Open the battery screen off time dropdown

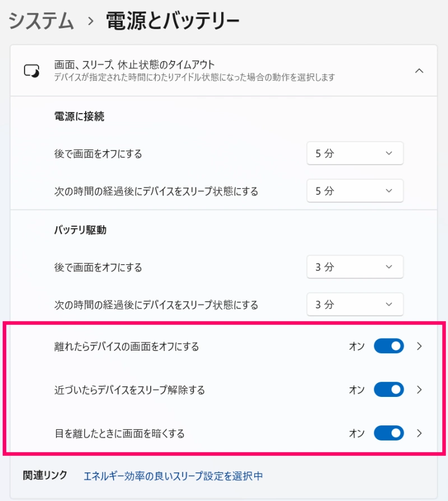coord(355,267)
